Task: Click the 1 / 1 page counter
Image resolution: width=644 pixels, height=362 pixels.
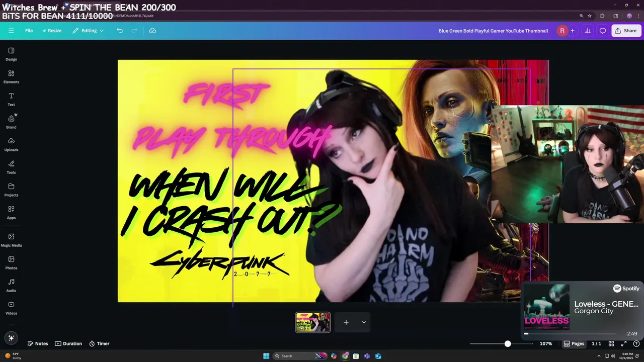Action: coord(596,344)
